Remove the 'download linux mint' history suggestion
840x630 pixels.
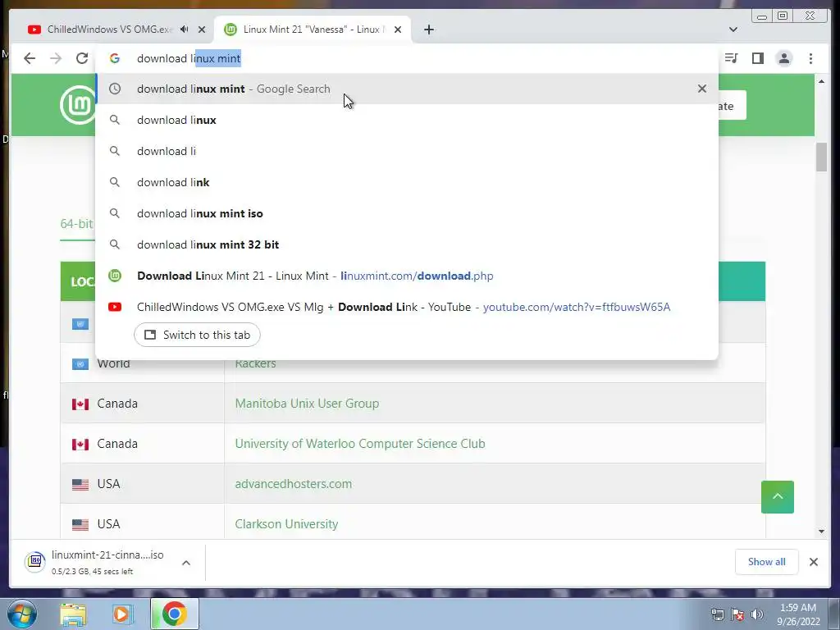click(x=702, y=89)
